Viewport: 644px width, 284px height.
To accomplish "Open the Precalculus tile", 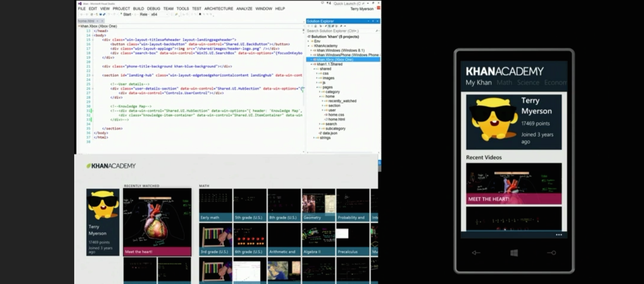I will coord(353,239).
